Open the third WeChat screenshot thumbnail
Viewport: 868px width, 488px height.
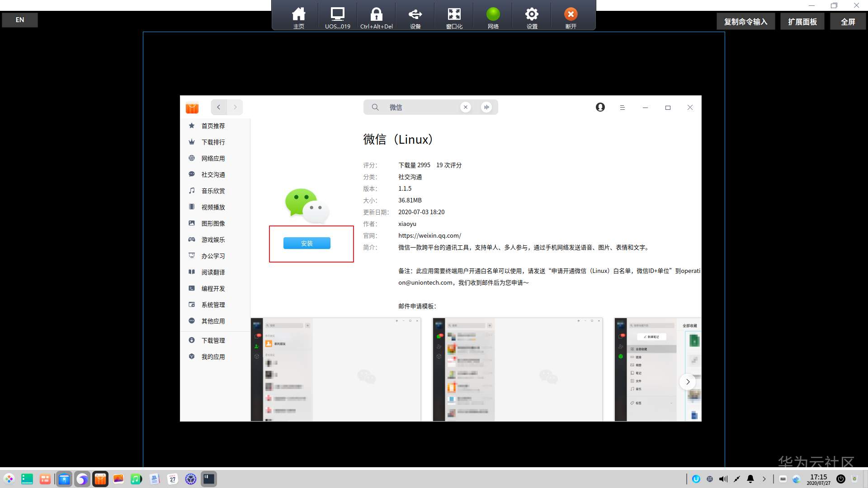[x=658, y=370]
